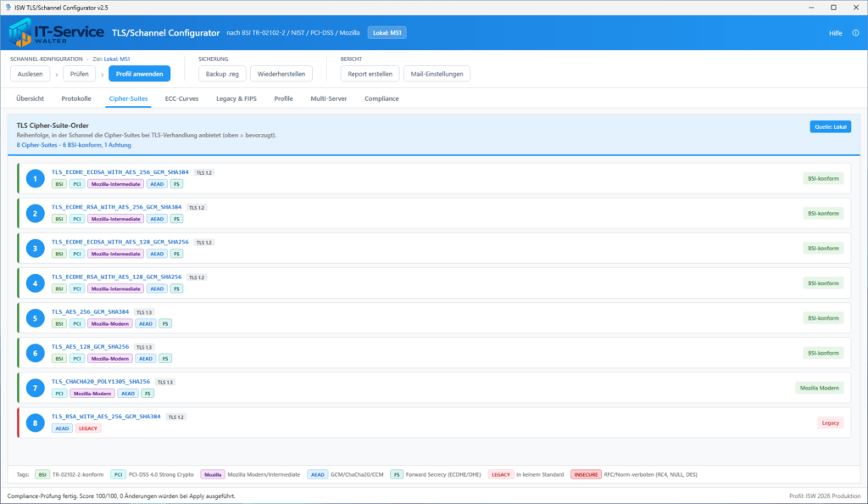
Task: Switch to the Profile tab
Action: [x=283, y=98]
